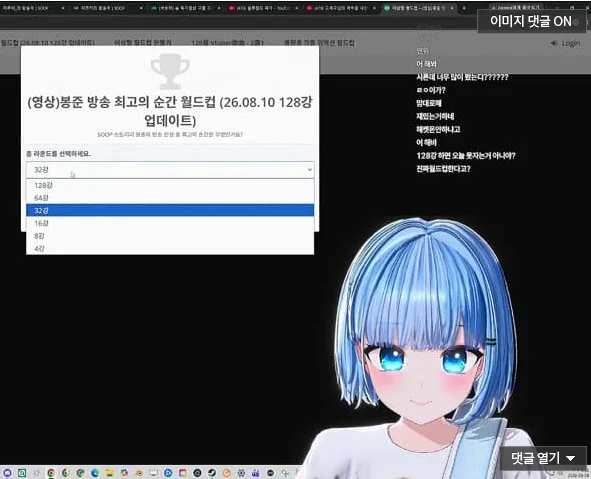Toggle the 이미지 댓글 ON switch
This screenshot has width=591, height=479.
tap(531, 21)
